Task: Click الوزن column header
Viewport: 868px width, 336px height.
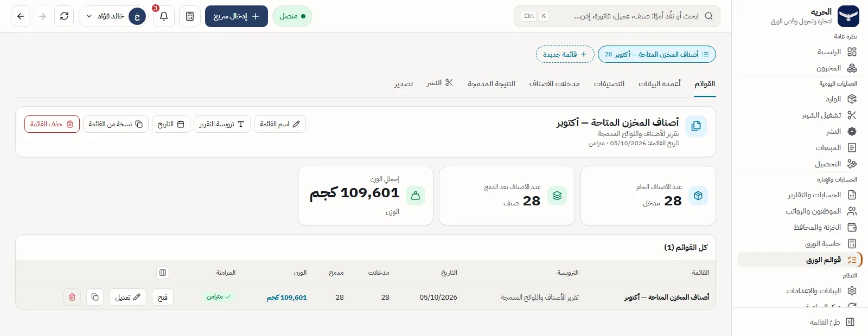Action: tap(301, 273)
